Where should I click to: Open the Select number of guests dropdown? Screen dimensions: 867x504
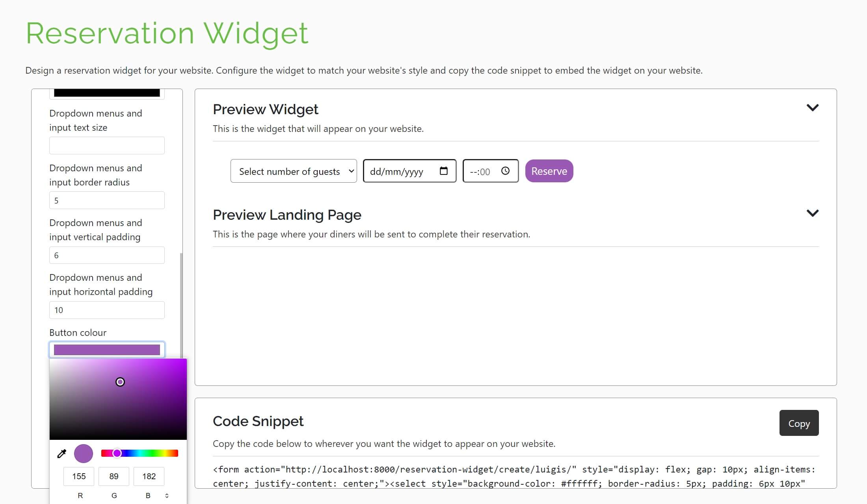[294, 170]
